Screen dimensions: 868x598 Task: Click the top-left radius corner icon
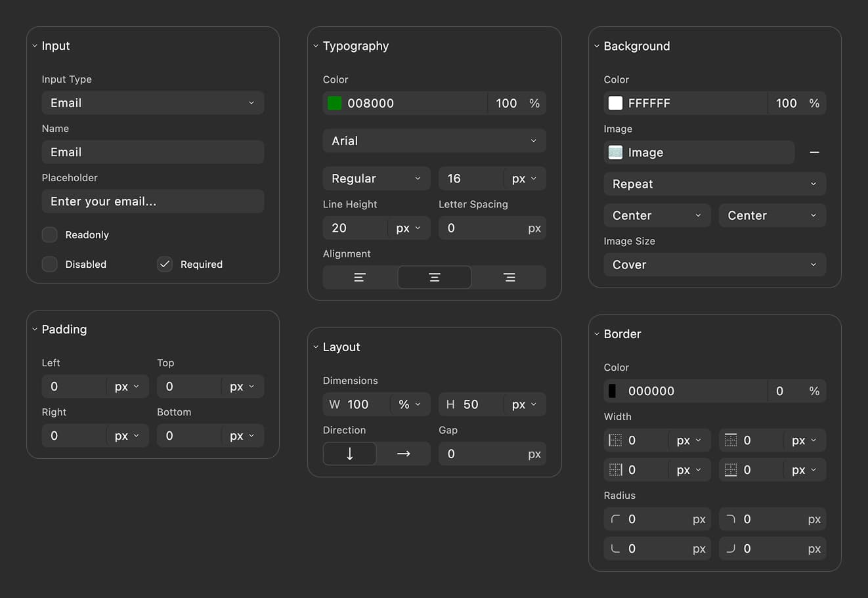pos(615,519)
